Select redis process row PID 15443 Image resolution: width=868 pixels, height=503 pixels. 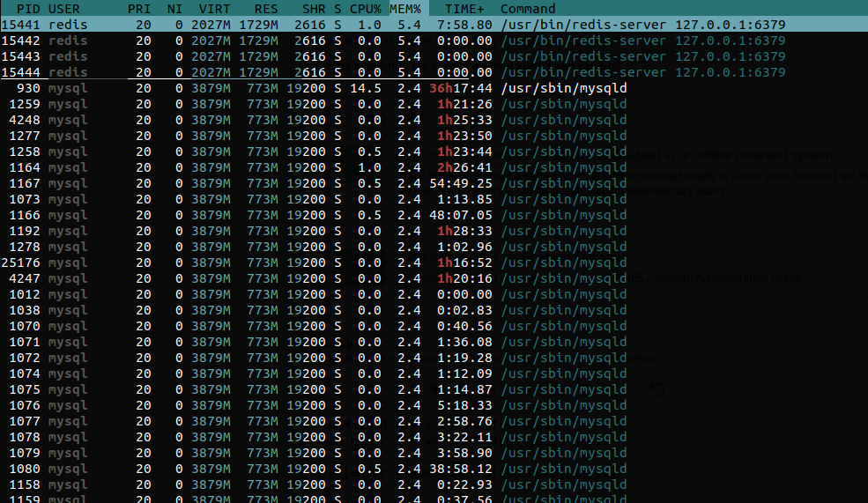point(434,56)
